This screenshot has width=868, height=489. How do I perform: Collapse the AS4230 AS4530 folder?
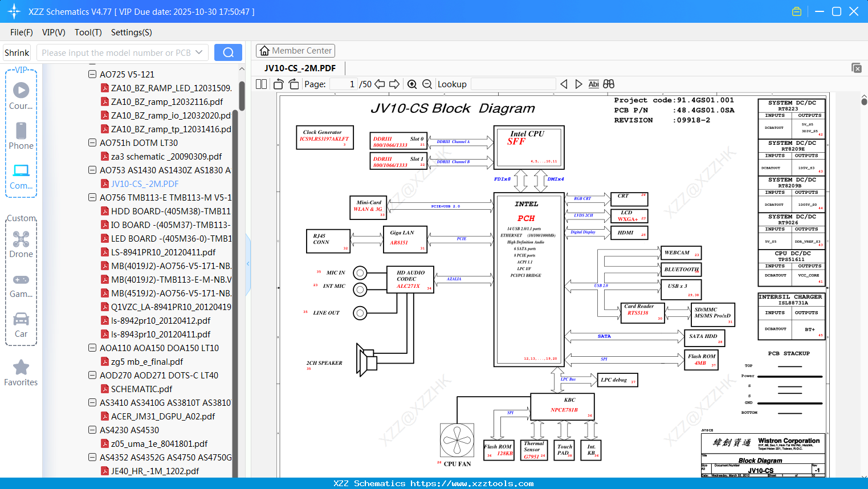point(92,430)
